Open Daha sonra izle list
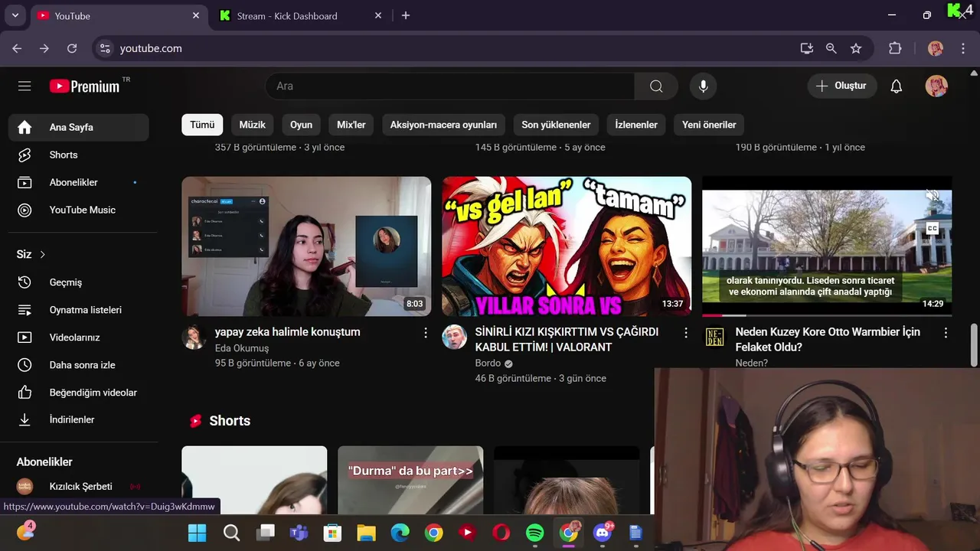Screen dimensions: 980x551 click(x=79, y=365)
